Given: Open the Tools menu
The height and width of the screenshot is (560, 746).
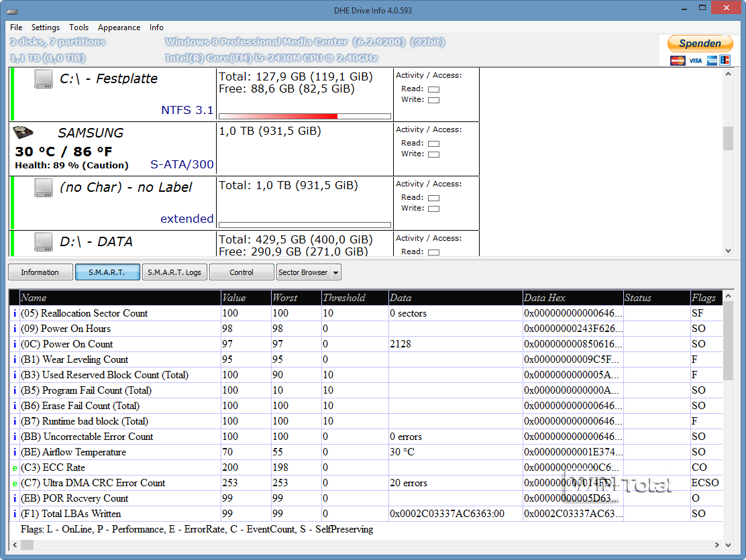Looking at the screenshot, I should (x=78, y=27).
